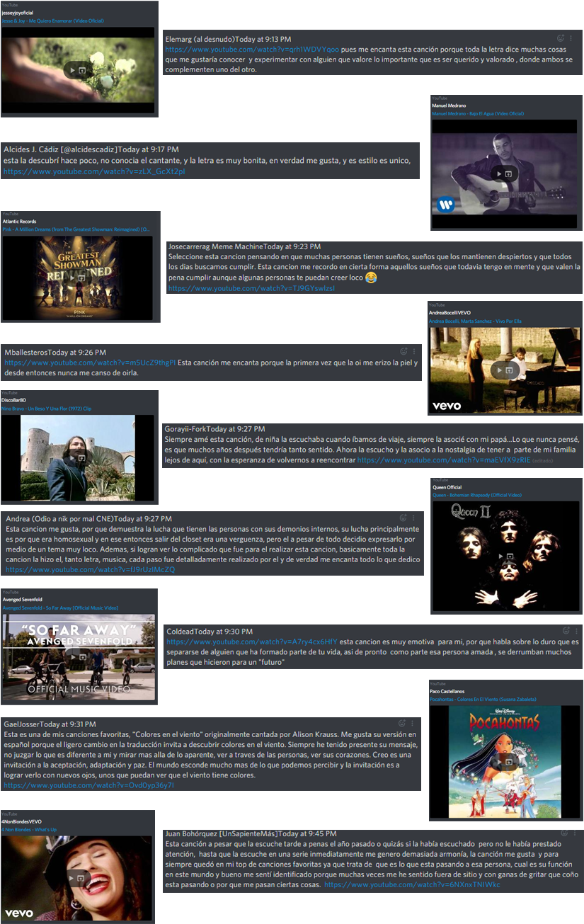Open channel name 'Queen Official' in embed
The width and height of the screenshot is (584, 924).
tap(447, 487)
